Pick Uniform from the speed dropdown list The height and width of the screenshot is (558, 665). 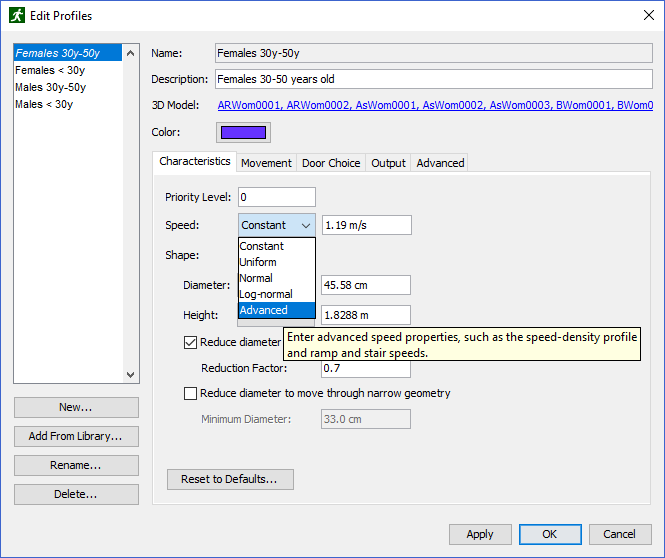[x=277, y=262]
